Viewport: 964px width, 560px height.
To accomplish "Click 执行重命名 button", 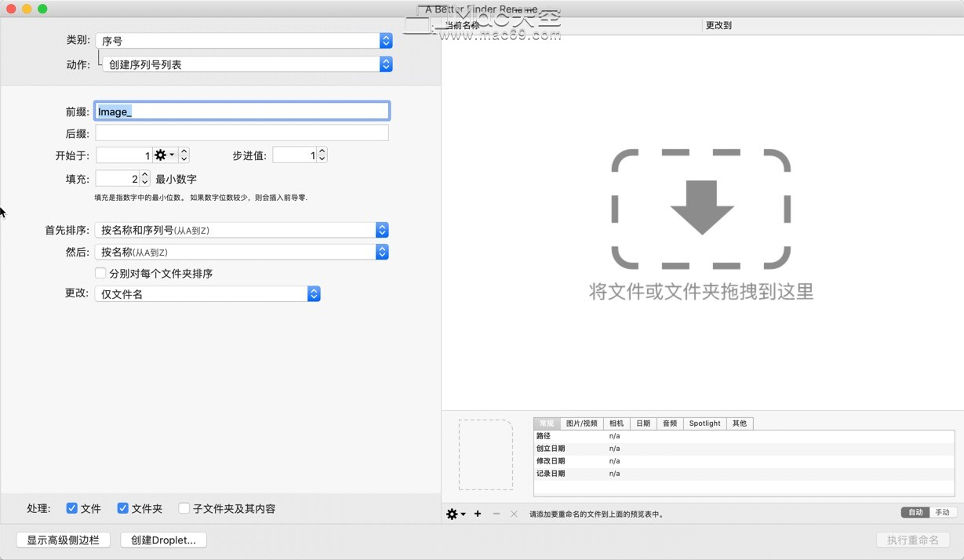I will coord(913,540).
